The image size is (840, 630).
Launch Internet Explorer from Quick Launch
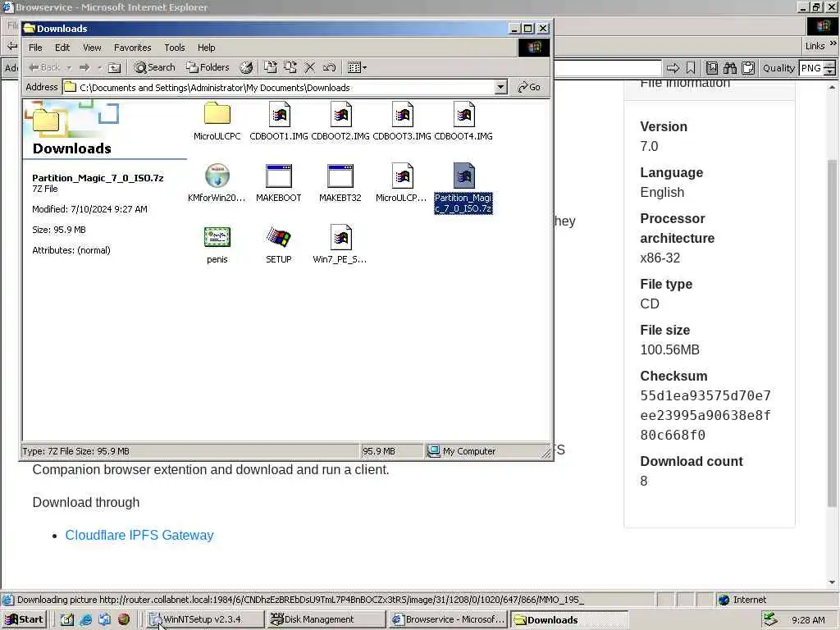tap(85, 620)
